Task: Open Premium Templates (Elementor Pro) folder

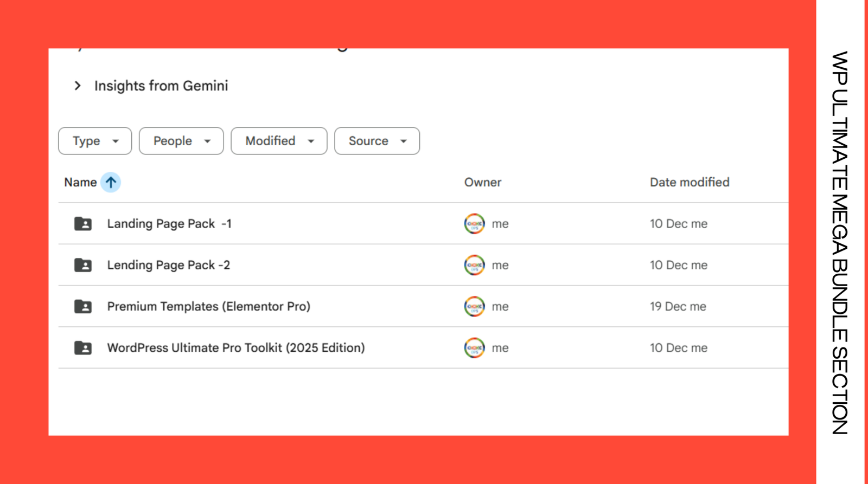Action: point(208,307)
